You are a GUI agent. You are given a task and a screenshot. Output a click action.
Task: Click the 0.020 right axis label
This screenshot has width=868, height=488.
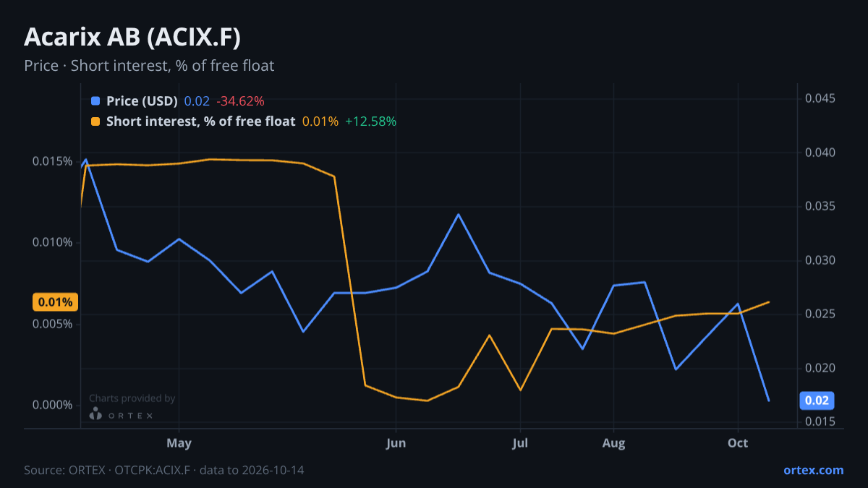coord(820,368)
